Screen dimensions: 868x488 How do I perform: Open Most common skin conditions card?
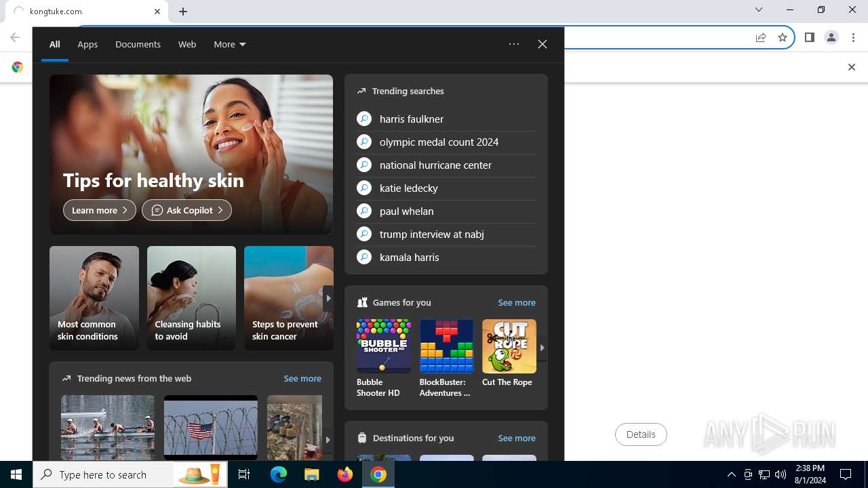coord(94,298)
